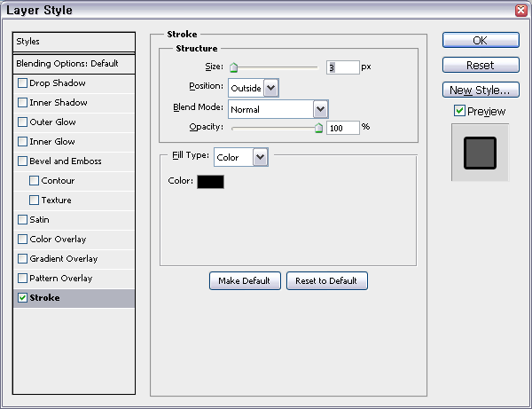Select the Outer Glow label row

click(52, 122)
